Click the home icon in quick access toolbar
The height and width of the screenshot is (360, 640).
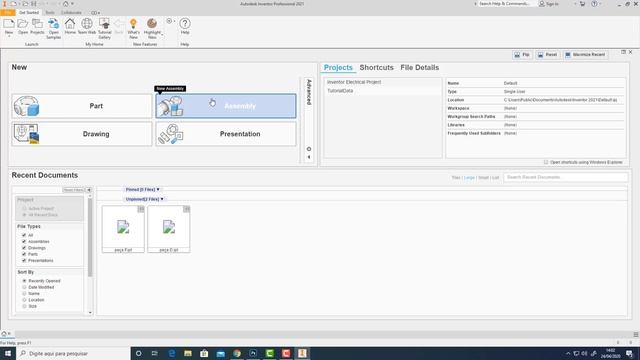[x=65, y=4]
